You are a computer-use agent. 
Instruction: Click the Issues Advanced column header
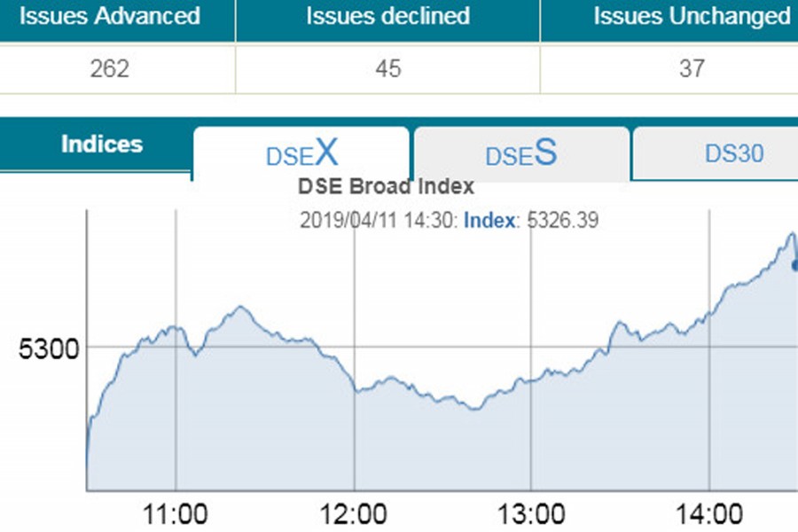110,17
